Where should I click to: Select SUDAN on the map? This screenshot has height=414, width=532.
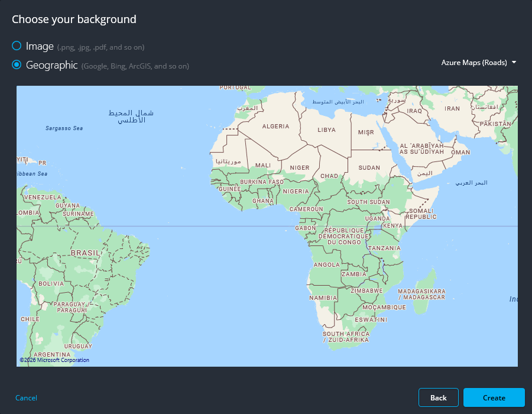coord(369,167)
